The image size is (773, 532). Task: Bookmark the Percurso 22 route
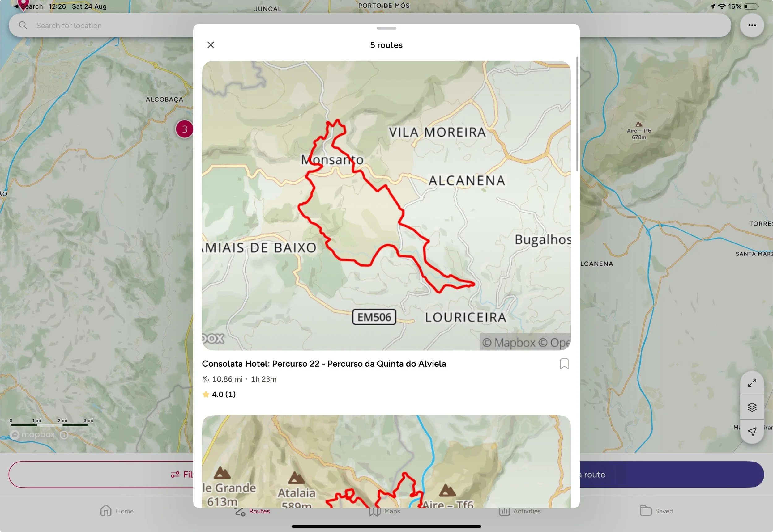click(x=564, y=364)
